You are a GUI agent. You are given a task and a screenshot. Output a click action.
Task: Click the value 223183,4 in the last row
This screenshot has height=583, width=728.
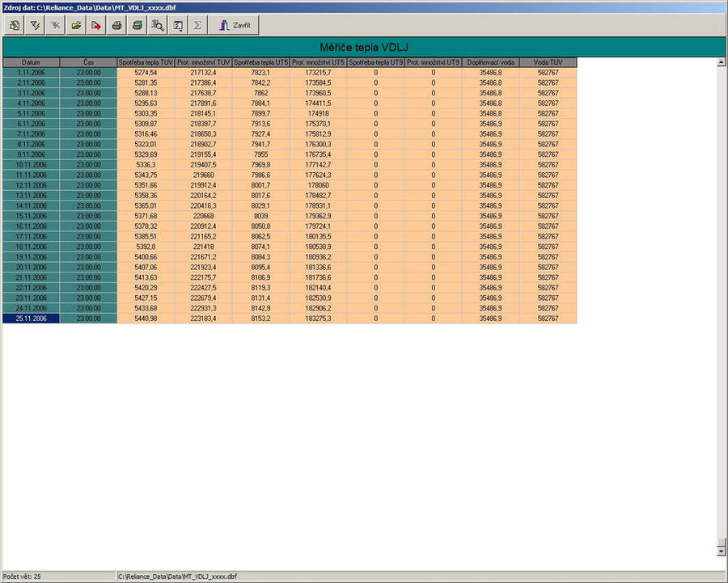click(203, 319)
